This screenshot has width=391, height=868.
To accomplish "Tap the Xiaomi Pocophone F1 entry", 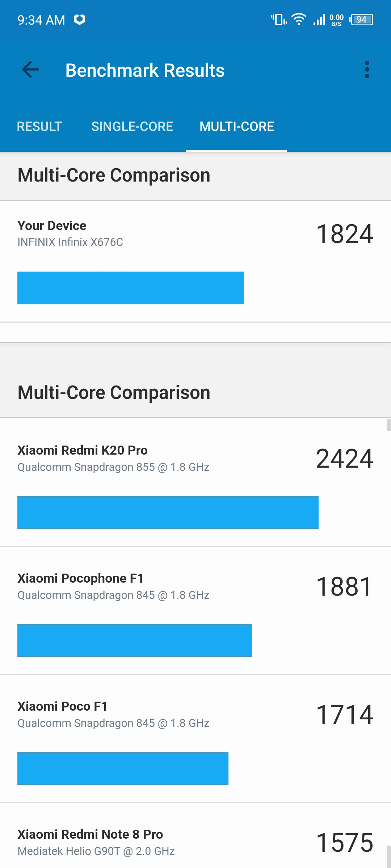I will click(195, 611).
